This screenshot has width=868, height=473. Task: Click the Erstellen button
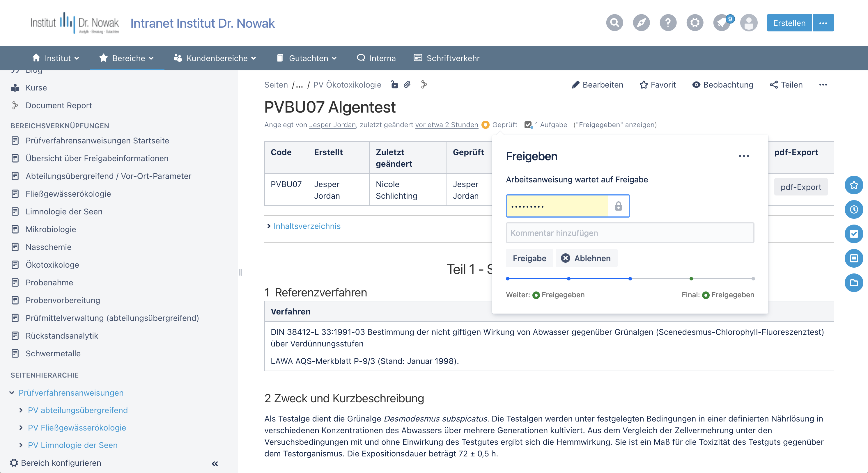(x=789, y=23)
